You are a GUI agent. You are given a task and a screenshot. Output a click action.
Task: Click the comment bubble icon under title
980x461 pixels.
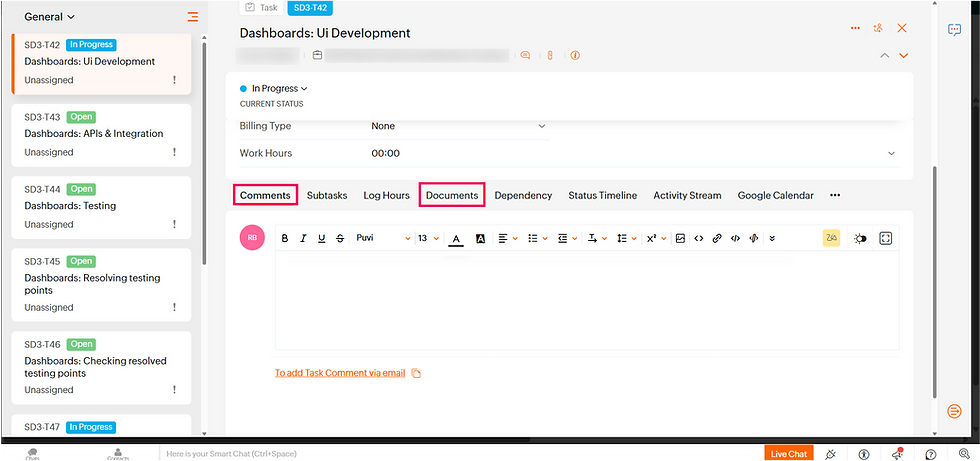point(526,55)
